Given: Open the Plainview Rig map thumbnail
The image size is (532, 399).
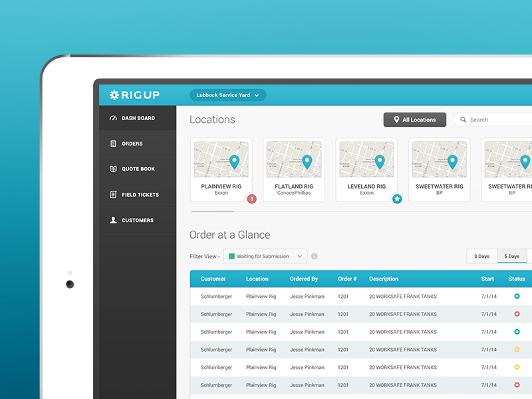Looking at the screenshot, I should tap(221, 159).
